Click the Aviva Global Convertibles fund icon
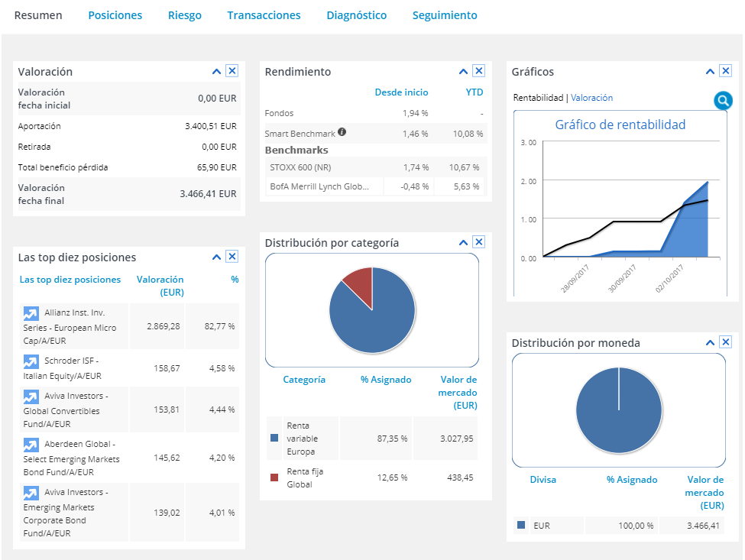The height and width of the screenshot is (560, 745). pos(31,397)
